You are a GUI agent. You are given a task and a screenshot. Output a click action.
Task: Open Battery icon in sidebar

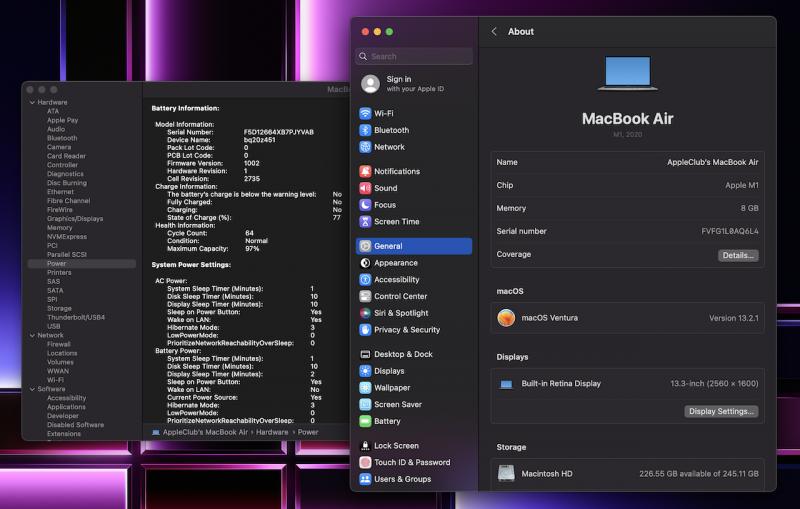coord(365,421)
